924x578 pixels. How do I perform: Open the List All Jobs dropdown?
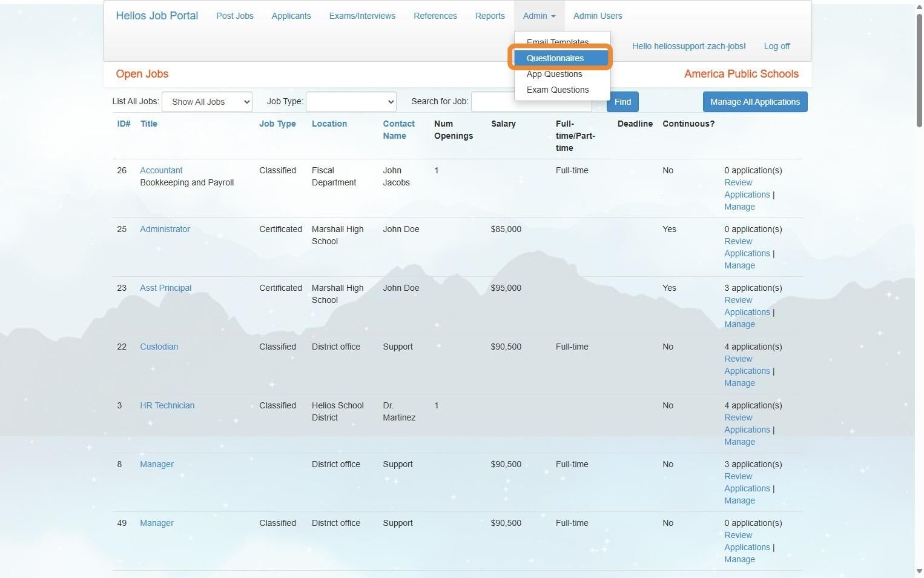click(207, 102)
